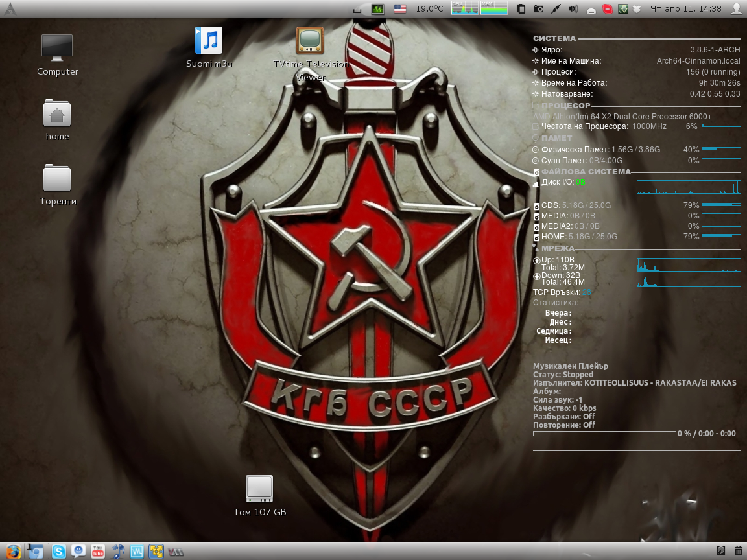Open the clipboard manager tray icon
Viewport: 747px width, 560px height.
point(521,8)
